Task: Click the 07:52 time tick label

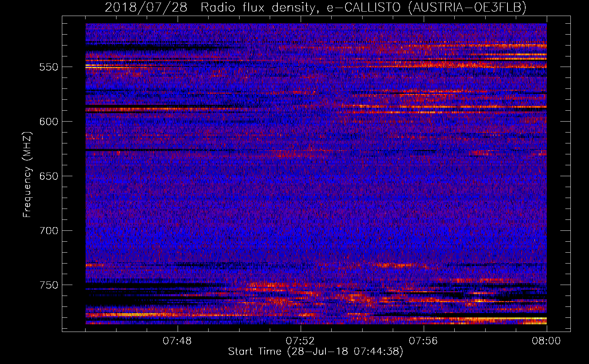Action: point(300,341)
